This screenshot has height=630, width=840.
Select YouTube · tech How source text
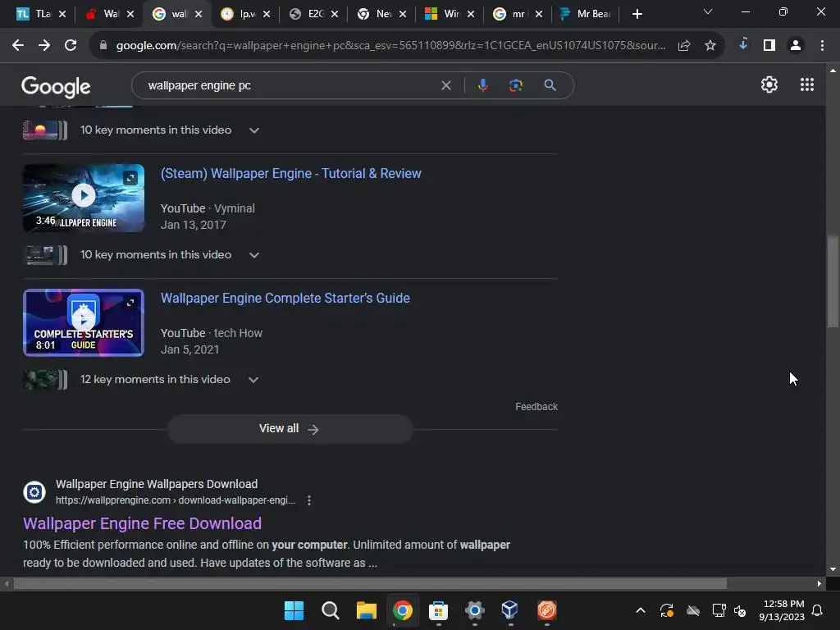point(212,333)
